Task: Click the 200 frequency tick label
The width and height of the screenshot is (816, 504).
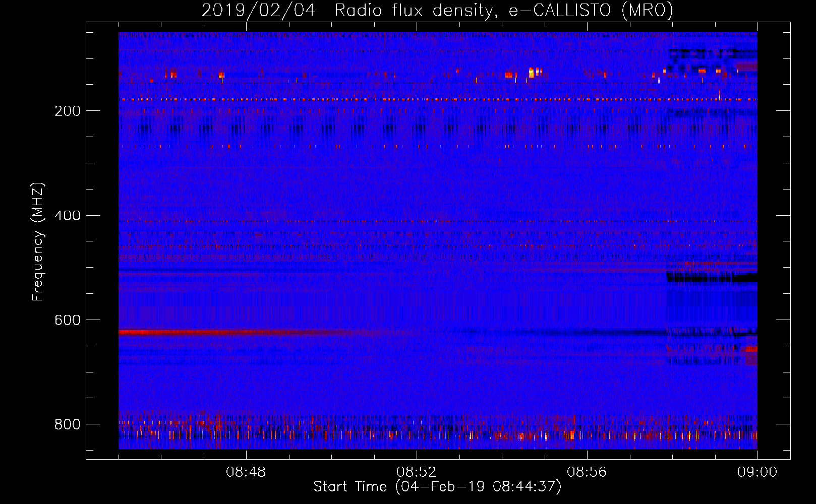Action: pos(68,111)
